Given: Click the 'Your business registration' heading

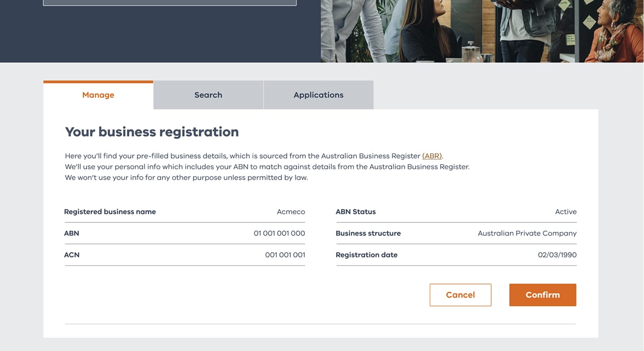Looking at the screenshot, I should [x=152, y=132].
